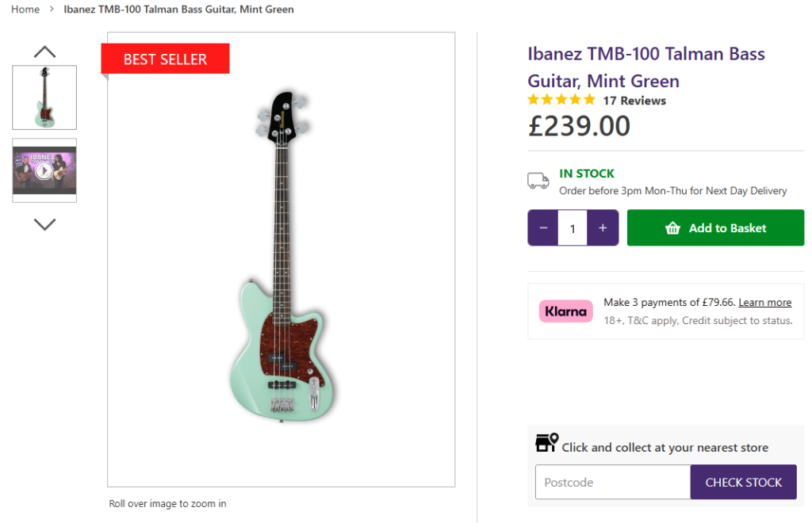Viewport: 812px width, 523px height.
Task: Decrease quantity with the minus button
Action: pos(542,227)
